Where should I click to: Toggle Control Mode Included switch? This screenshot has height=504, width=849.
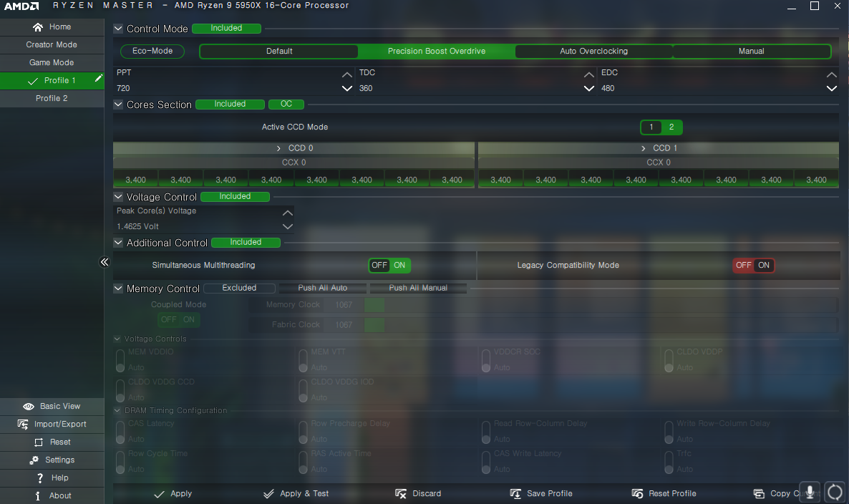[x=226, y=28]
